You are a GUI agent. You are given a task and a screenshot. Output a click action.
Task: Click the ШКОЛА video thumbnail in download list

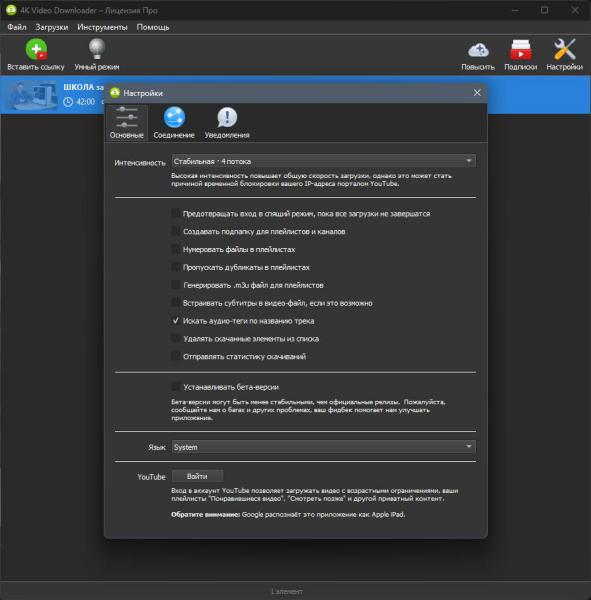(33, 95)
